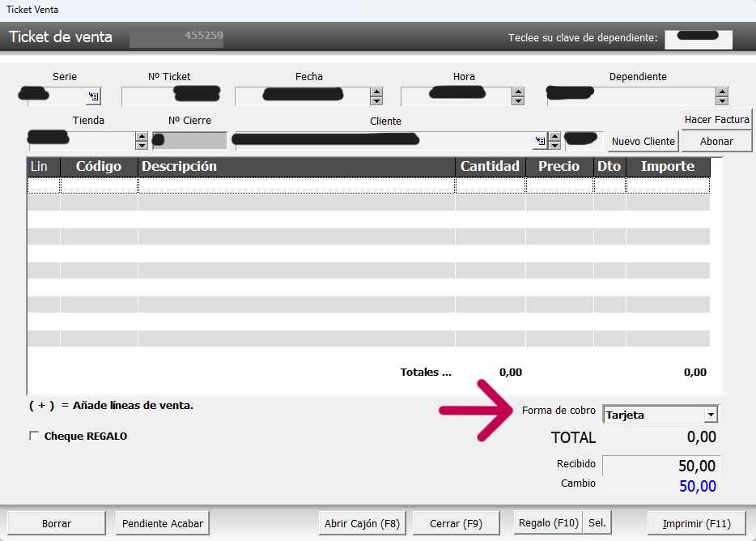Click the Abonar button
The width and height of the screenshot is (756, 541).
pos(716,141)
